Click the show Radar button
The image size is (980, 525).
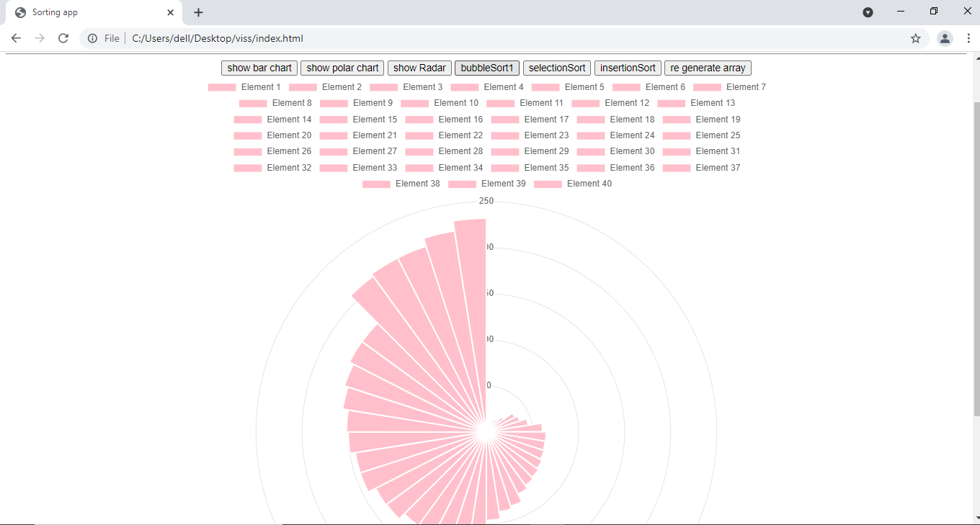click(x=419, y=68)
